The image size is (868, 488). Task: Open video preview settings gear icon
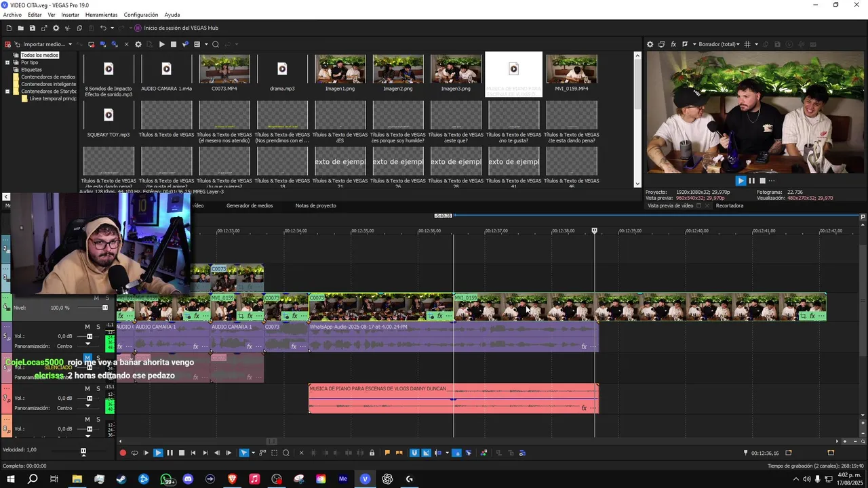coord(650,44)
